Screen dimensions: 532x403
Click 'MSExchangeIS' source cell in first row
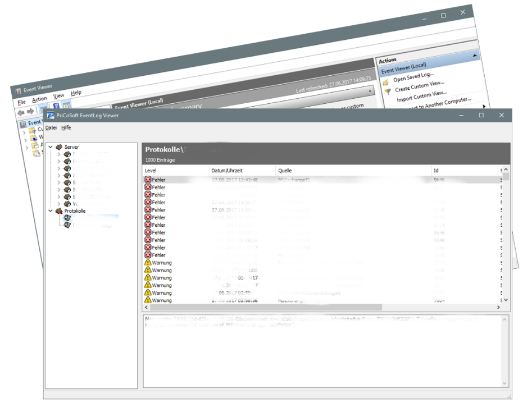pyautogui.click(x=294, y=180)
